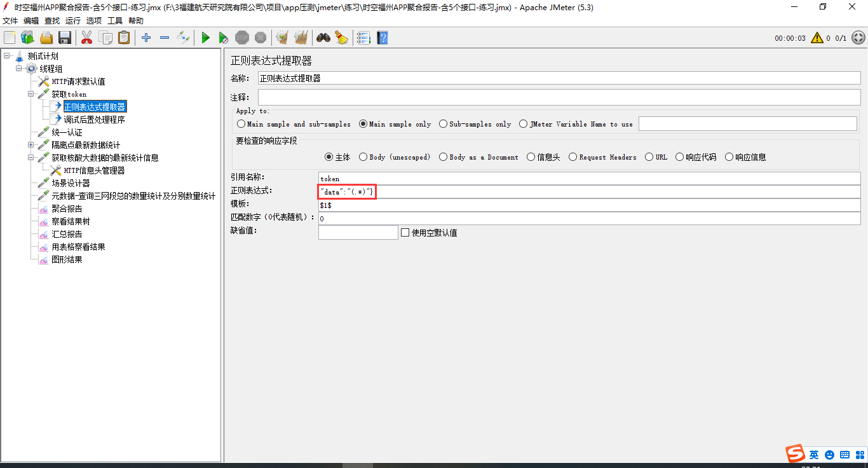Open the 查找 menu
The height and width of the screenshot is (468, 868).
coord(52,20)
